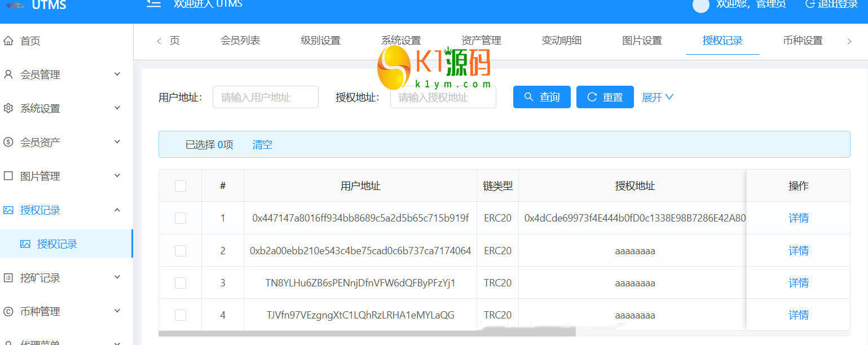Toggle the sidebar collapse hamburger icon
The image size is (868, 345).
153,3
